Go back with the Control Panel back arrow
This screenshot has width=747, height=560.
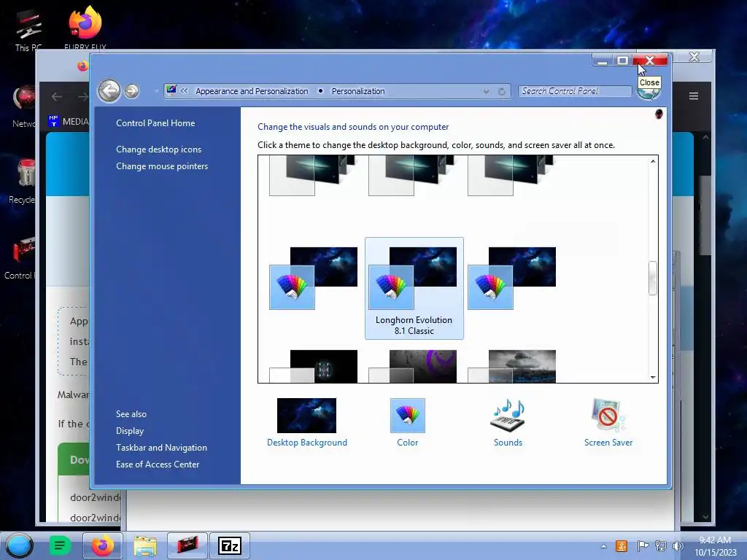(x=109, y=90)
